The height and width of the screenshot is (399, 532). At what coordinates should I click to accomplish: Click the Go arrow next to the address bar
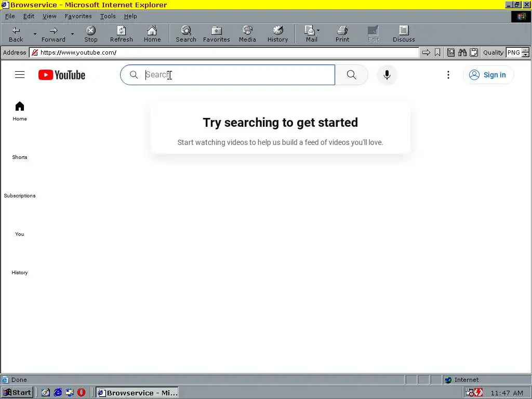(x=426, y=52)
